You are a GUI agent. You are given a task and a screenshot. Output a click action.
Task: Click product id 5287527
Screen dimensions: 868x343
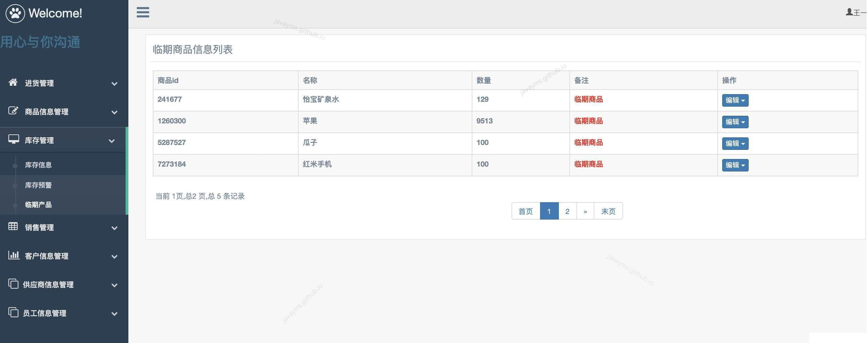[x=172, y=143]
